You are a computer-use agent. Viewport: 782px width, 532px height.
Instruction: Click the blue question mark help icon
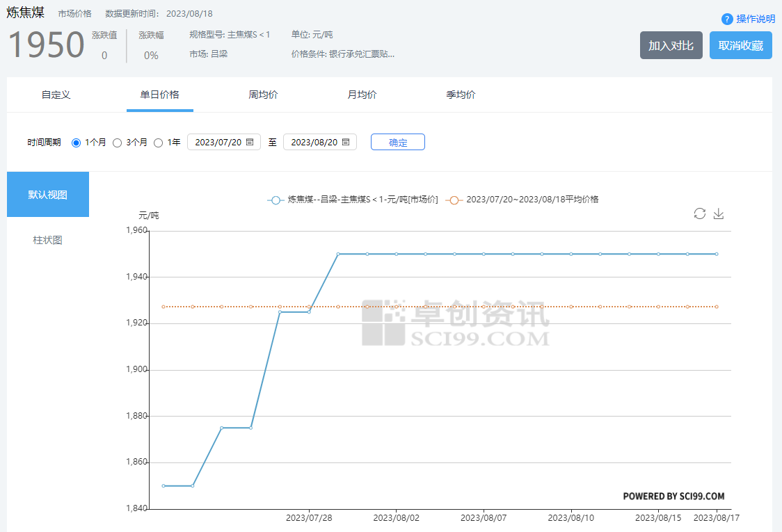point(727,19)
